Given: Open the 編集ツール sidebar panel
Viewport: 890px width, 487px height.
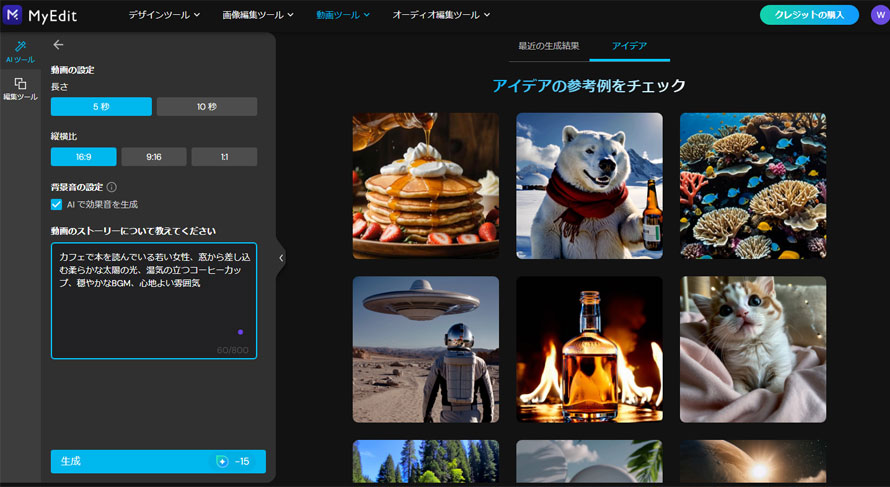Looking at the screenshot, I should pos(20,89).
